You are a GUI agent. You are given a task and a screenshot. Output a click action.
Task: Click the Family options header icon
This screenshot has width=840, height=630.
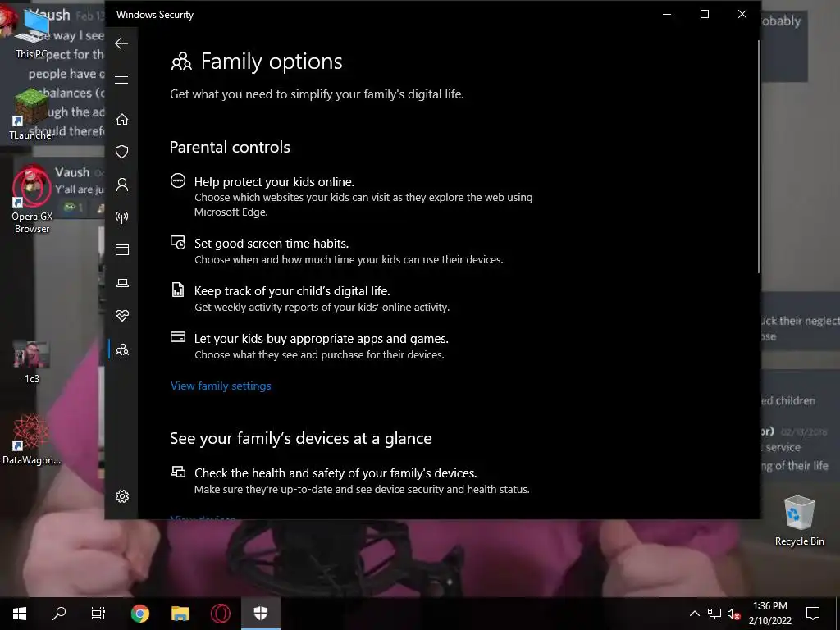point(181,62)
